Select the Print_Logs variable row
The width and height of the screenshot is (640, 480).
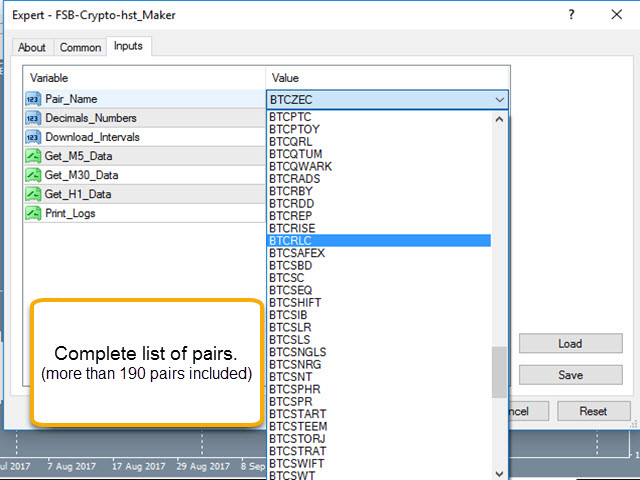point(145,213)
